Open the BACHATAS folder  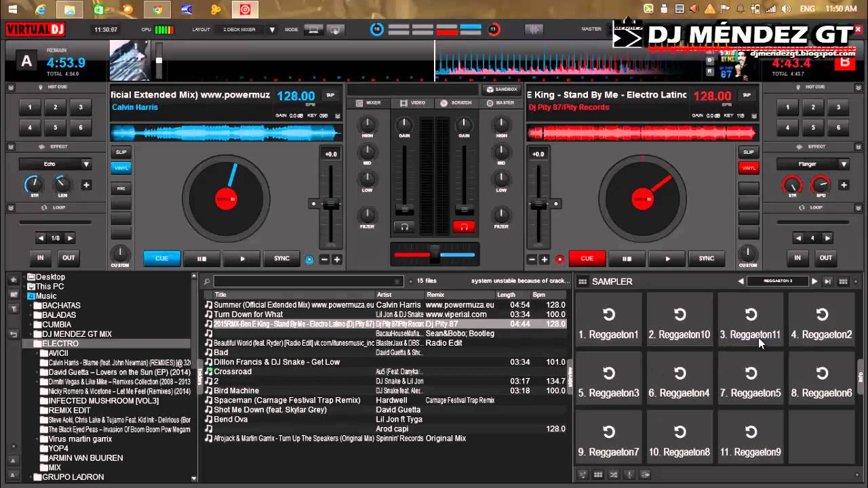pos(61,306)
